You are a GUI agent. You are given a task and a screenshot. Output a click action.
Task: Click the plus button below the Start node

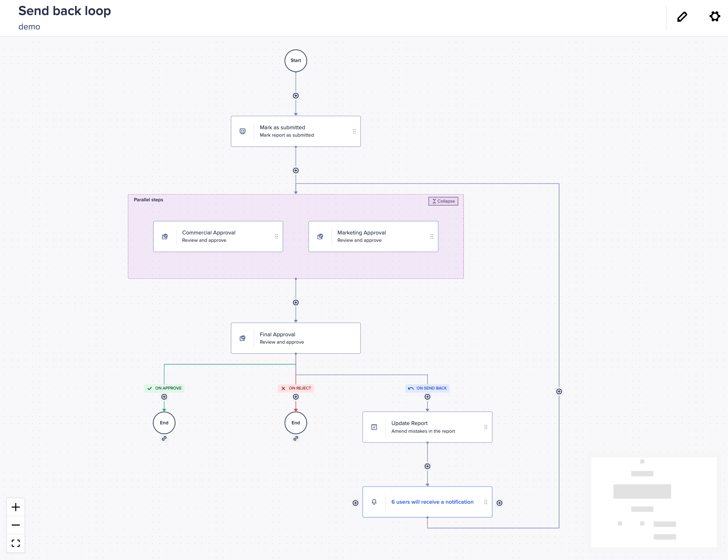coord(295,95)
